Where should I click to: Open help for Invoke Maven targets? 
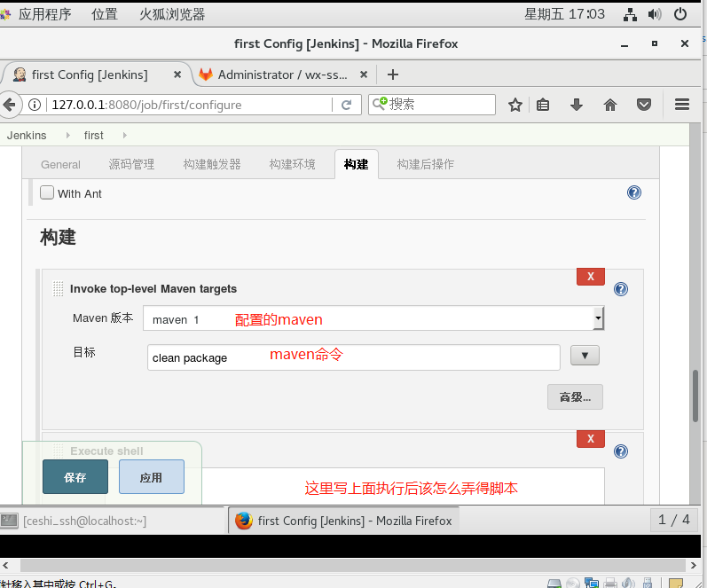(621, 289)
